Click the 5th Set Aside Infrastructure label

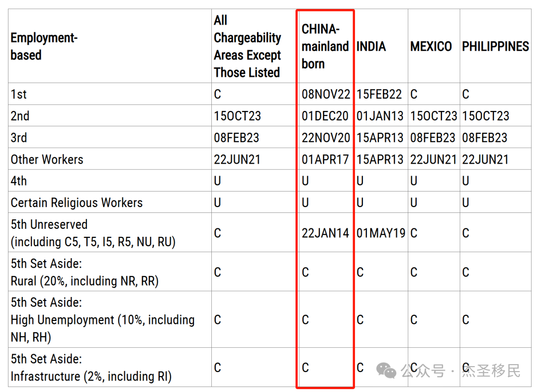coord(91,368)
